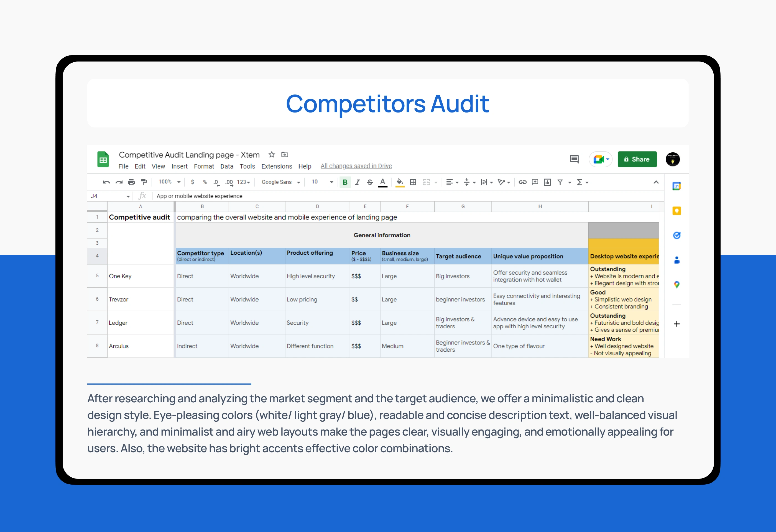Select the 'Low pricing' cell
This screenshot has height=532, width=776.
click(317, 299)
